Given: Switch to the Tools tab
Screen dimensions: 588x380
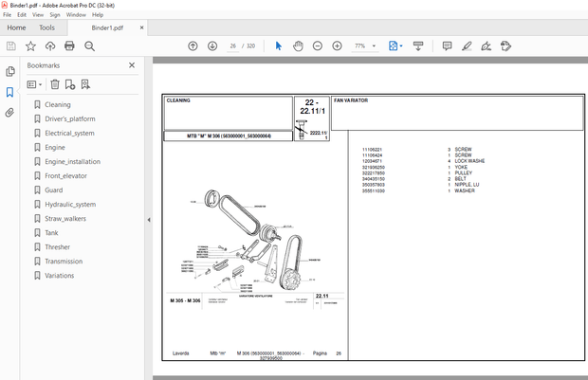Looking at the screenshot, I should pos(46,27).
